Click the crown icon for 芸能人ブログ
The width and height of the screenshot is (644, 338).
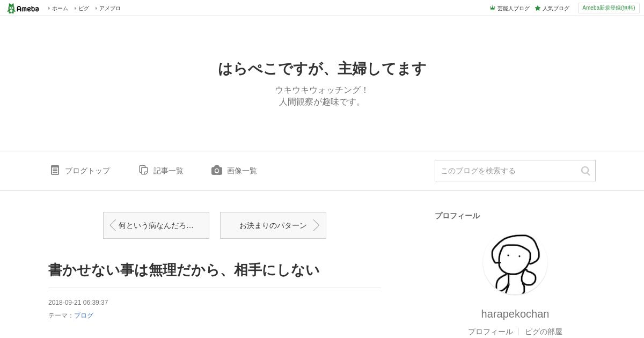point(492,8)
